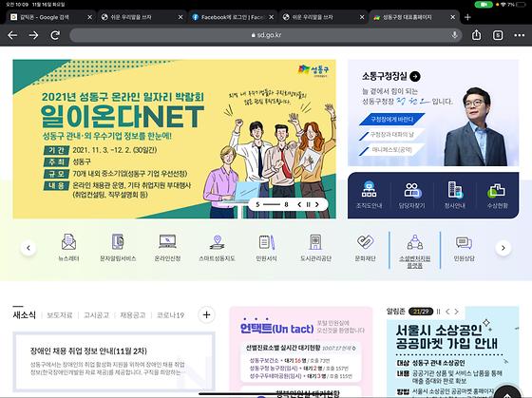
Task: Click the 구청장에게 바란다 button
Action: [x=391, y=120]
